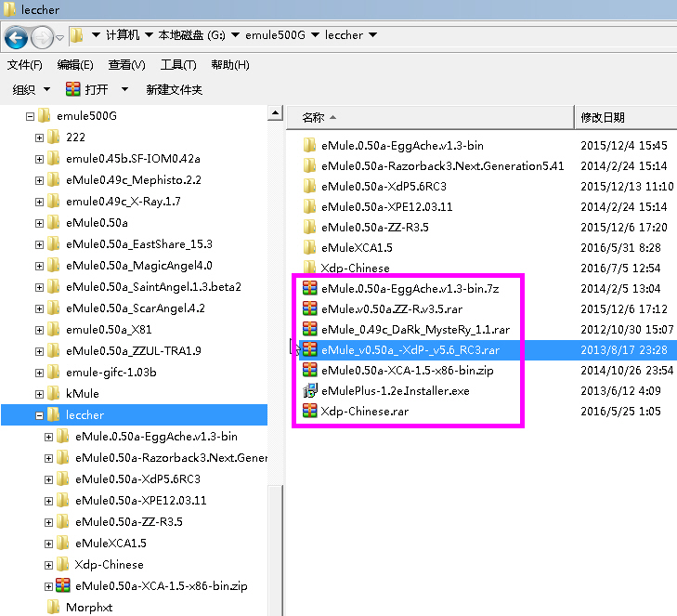Click the tree pane scroll-up arrow
This screenshot has height=616, width=677.
(275, 113)
